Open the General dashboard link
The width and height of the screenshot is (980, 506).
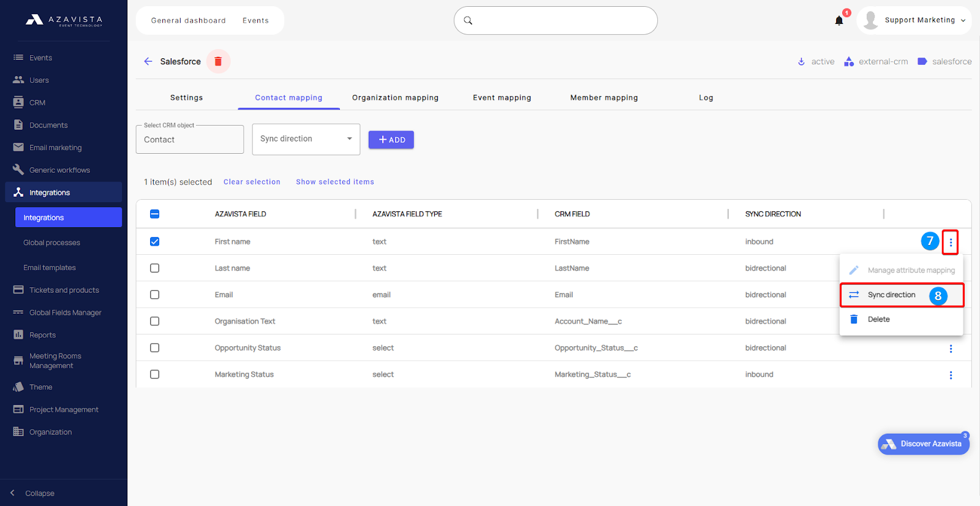pyautogui.click(x=188, y=21)
